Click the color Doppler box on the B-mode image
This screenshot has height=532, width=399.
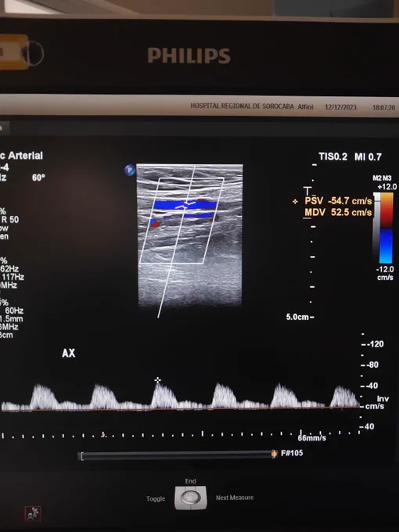click(x=182, y=221)
